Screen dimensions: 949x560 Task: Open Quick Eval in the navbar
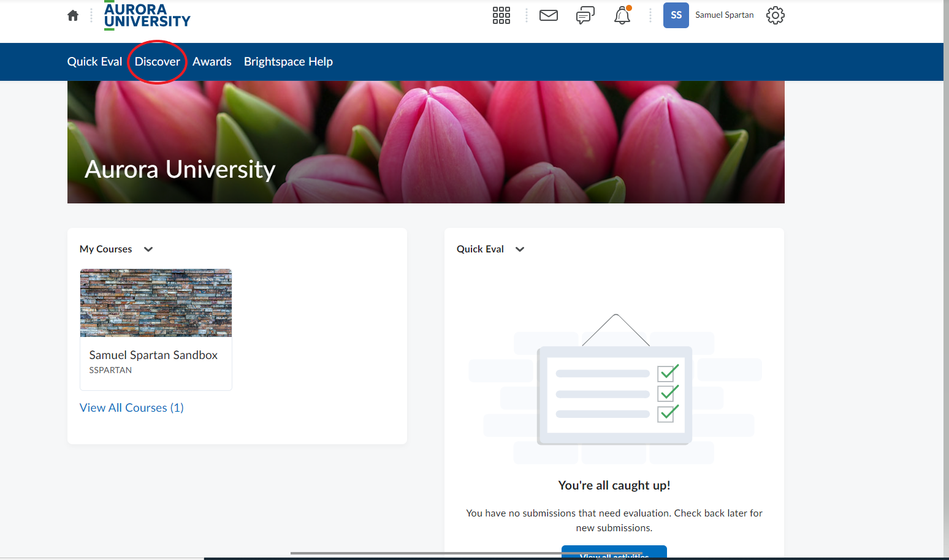tap(95, 62)
